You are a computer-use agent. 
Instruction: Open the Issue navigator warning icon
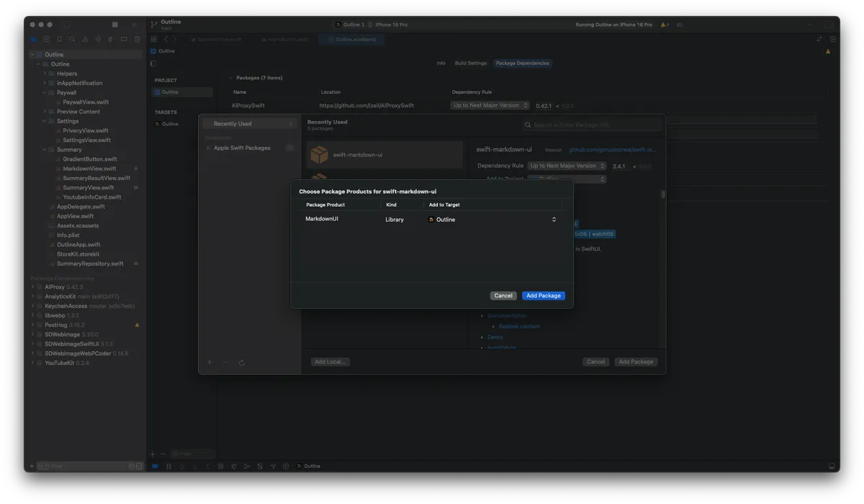click(85, 40)
